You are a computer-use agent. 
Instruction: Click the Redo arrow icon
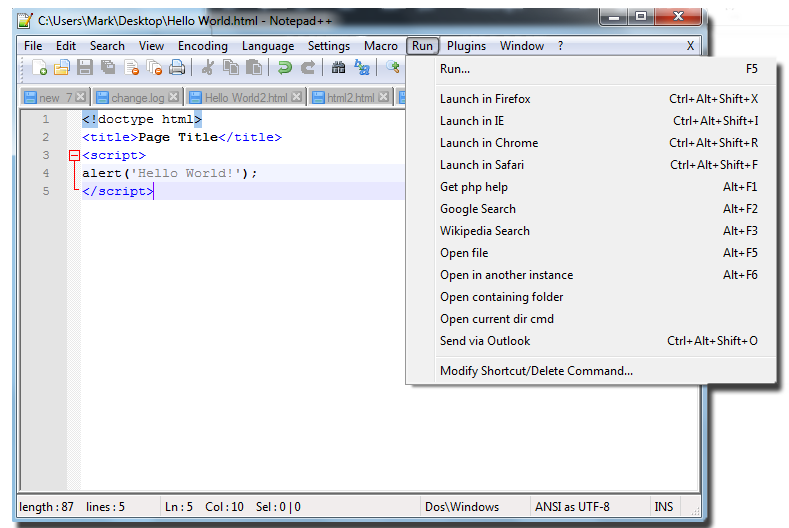click(308, 67)
